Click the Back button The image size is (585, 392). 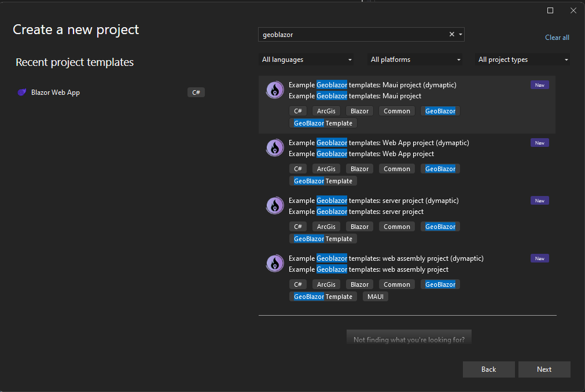pos(488,369)
